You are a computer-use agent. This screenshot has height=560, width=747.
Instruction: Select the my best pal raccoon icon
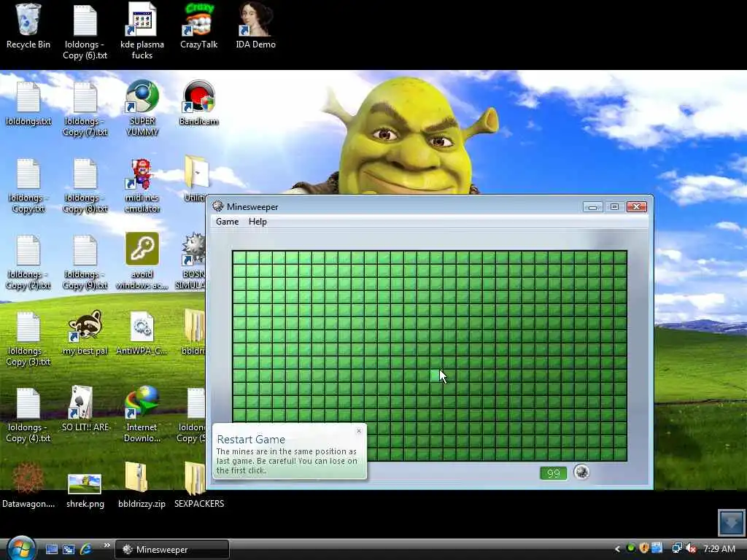point(85,333)
